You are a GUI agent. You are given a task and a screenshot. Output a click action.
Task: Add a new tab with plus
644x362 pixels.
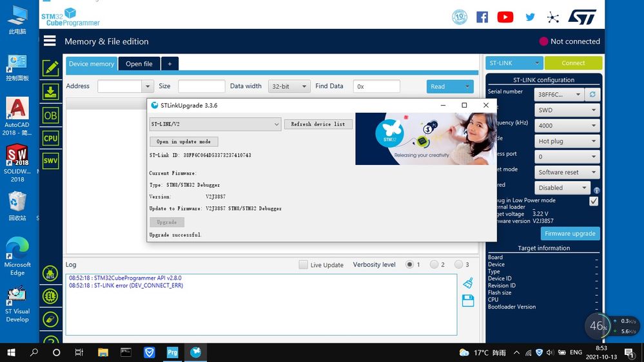pyautogui.click(x=170, y=64)
